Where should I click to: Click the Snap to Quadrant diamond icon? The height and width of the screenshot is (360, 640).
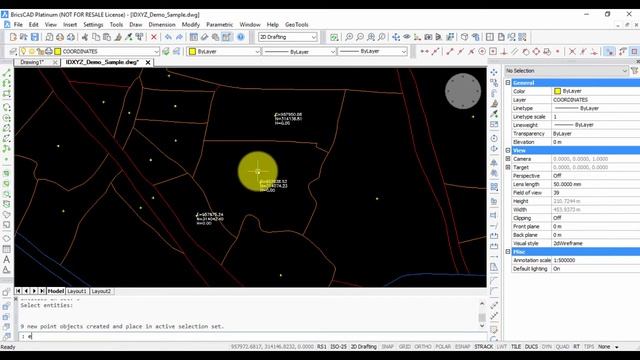(x=536, y=51)
